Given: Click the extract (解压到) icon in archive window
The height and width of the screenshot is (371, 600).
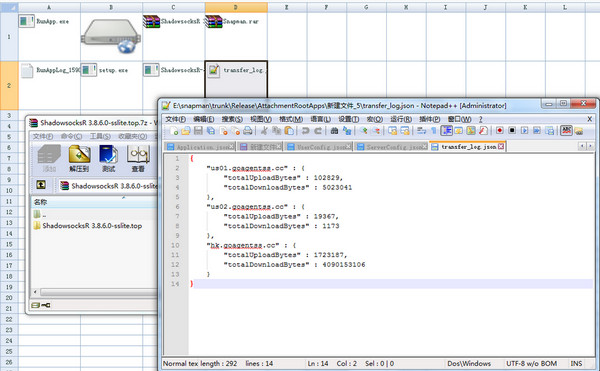Looking at the screenshot, I should coord(79,158).
